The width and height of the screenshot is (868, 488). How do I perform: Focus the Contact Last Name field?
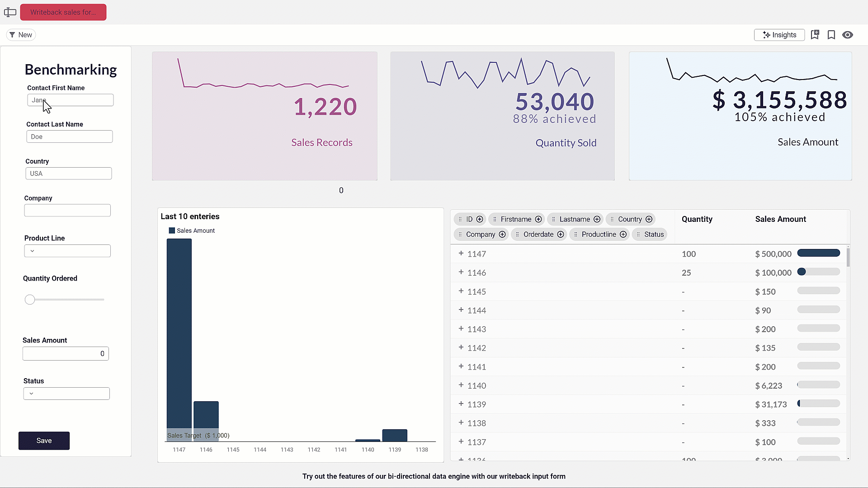70,136
